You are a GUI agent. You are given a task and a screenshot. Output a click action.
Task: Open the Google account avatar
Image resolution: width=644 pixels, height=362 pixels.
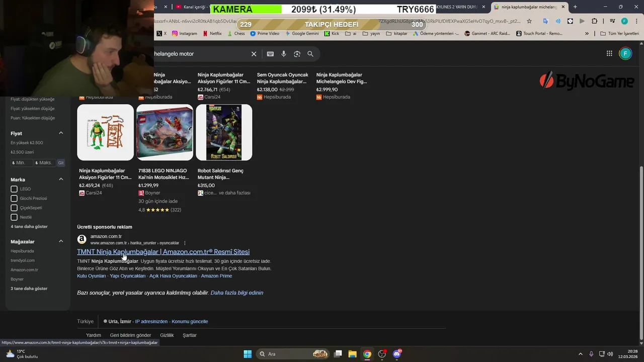625,53
